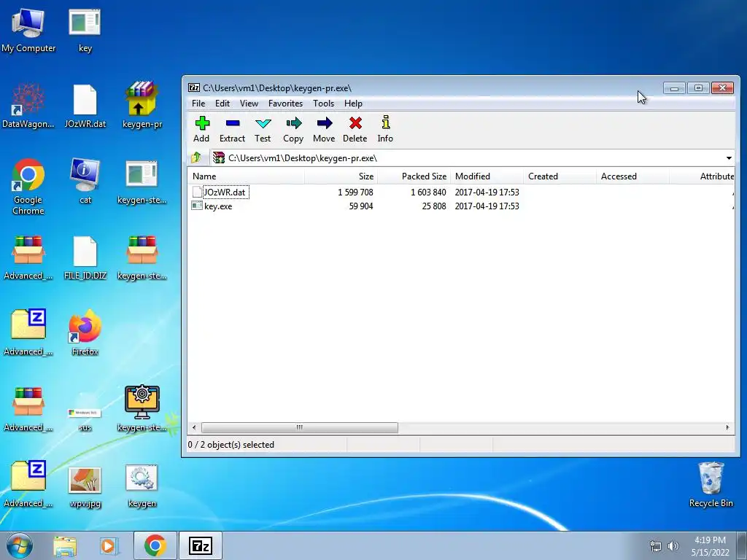This screenshot has height=560, width=747.
Task: Select the Copy toolbar icon
Action: pyautogui.click(x=293, y=129)
